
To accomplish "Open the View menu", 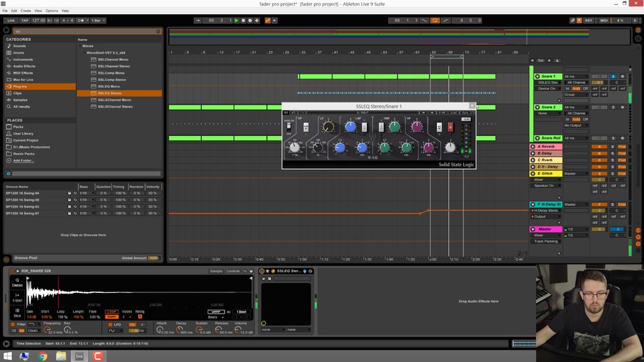I will pyautogui.click(x=38, y=11).
